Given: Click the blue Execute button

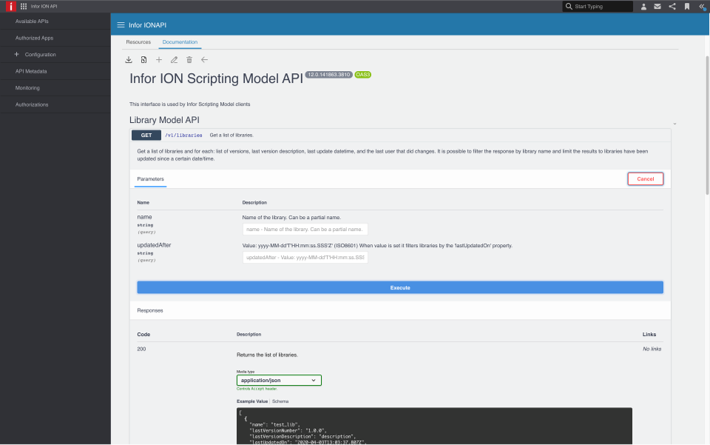Looking at the screenshot, I should click(400, 287).
